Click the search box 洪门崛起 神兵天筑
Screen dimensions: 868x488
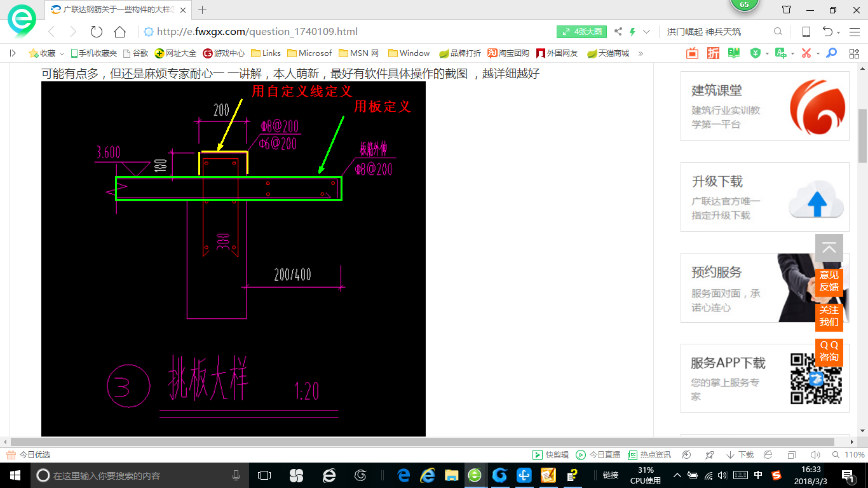(x=704, y=32)
